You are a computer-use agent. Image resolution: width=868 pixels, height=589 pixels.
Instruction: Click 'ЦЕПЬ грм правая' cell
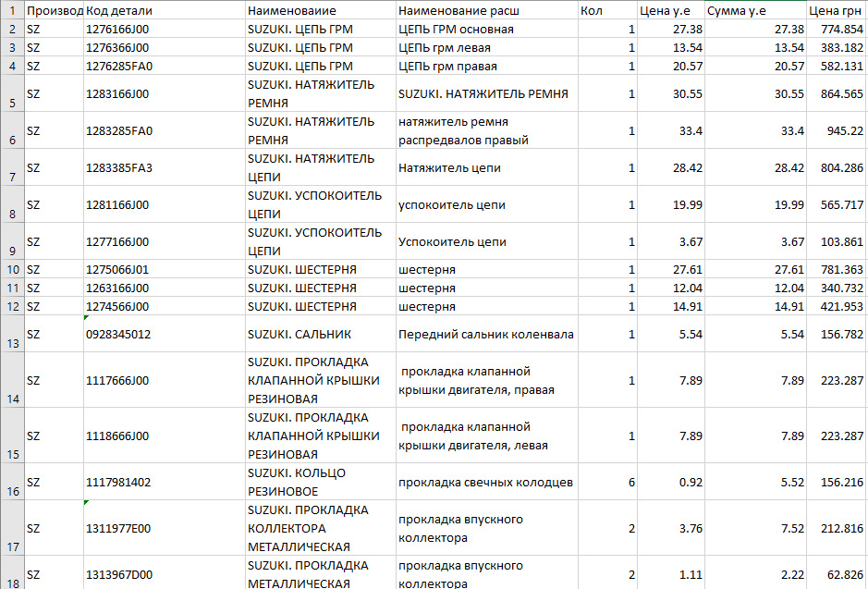[x=487, y=66]
